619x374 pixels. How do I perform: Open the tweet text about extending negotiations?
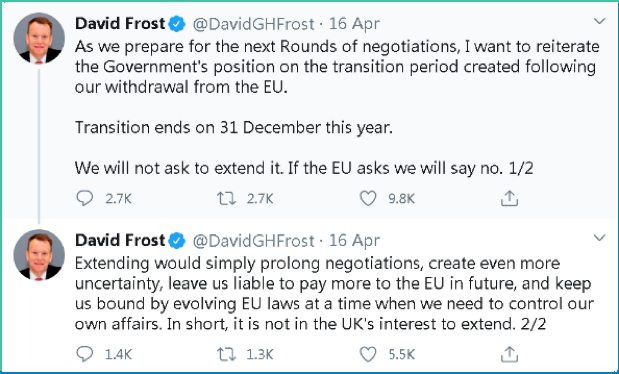(334, 293)
